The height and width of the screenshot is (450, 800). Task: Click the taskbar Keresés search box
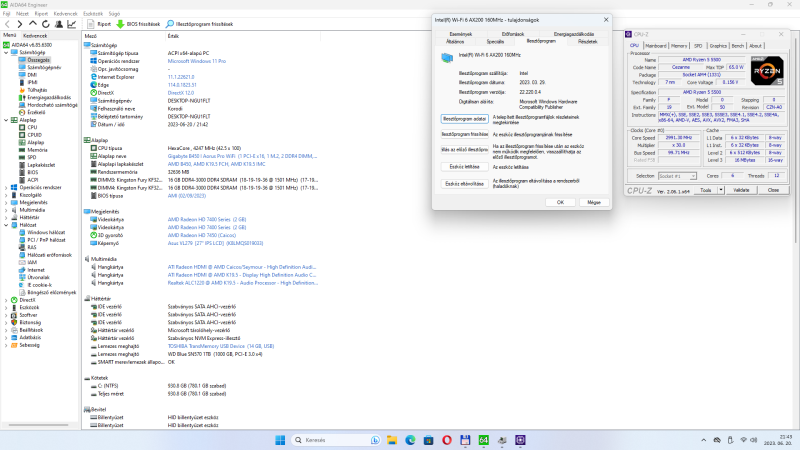(x=336, y=440)
